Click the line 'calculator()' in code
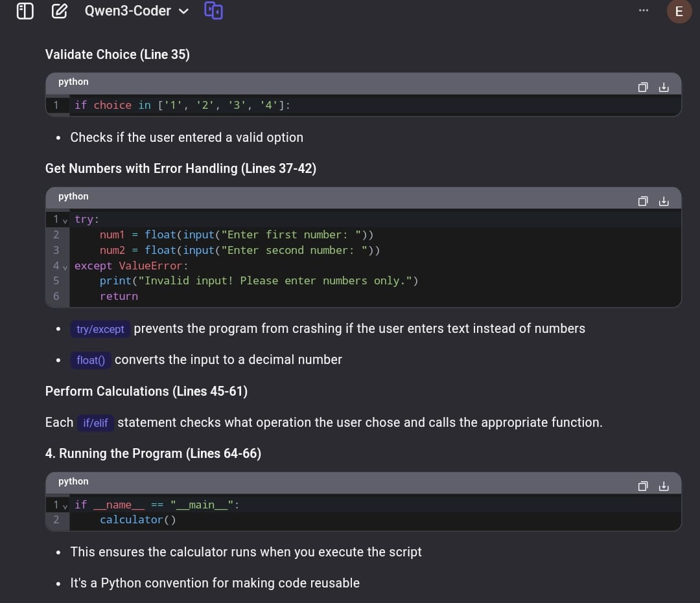 coord(138,519)
